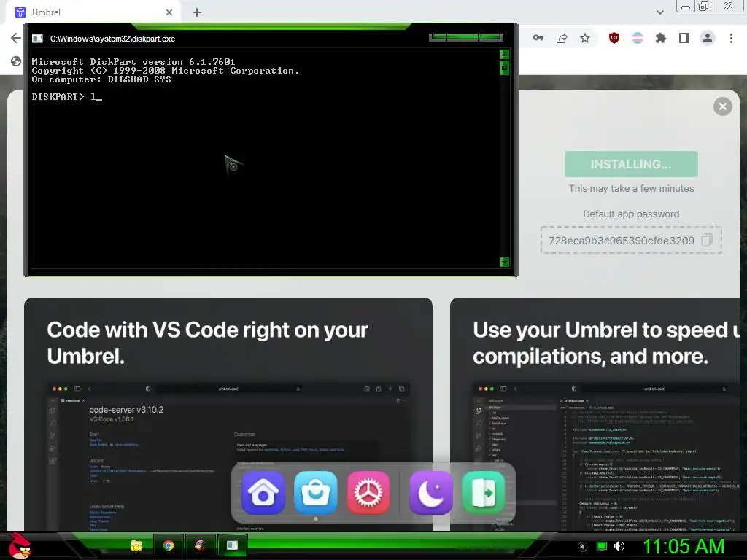747x560 pixels.
Task: Click 'Code with VS Code' heading
Action: click(207, 343)
